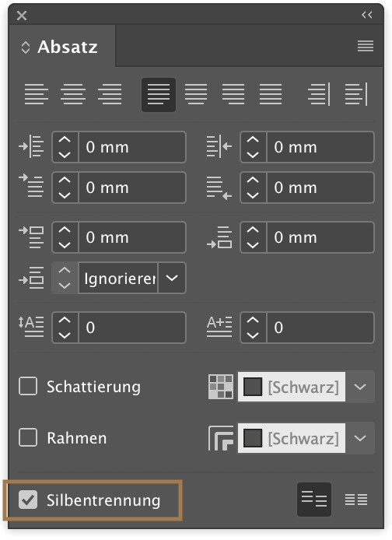
Task: Open the Ignorieren dropdown
Action: point(172,278)
